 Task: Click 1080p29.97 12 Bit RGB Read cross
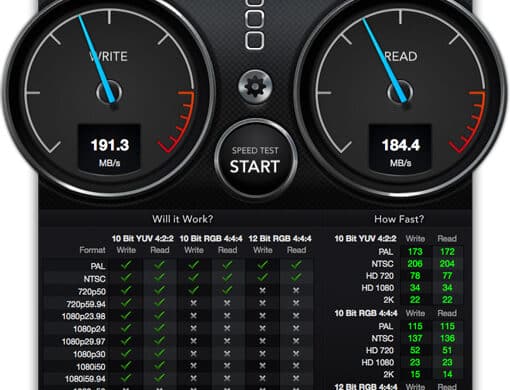pos(296,341)
